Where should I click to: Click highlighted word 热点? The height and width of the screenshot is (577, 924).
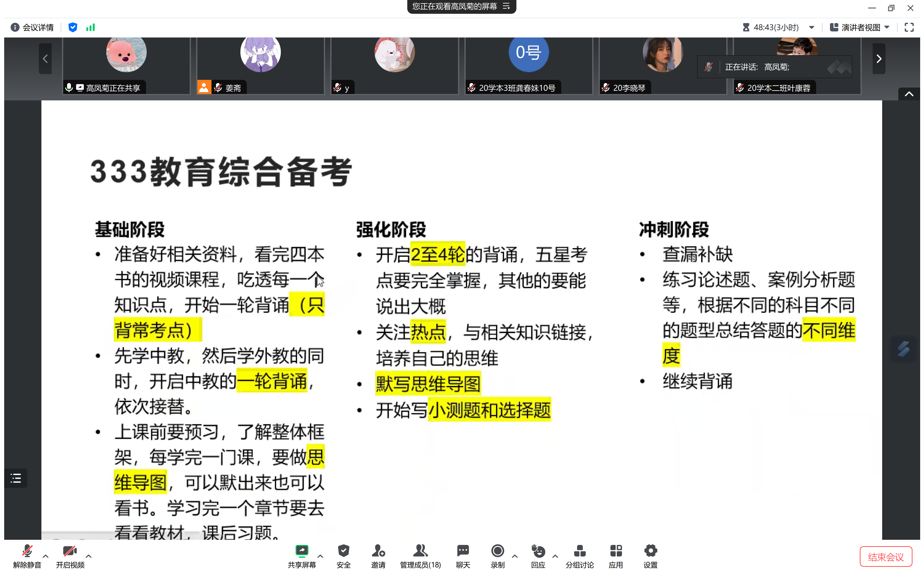[x=428, y=332]
